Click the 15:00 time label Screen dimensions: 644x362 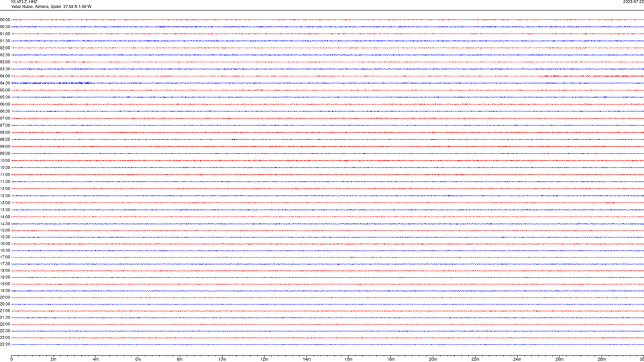5,230
